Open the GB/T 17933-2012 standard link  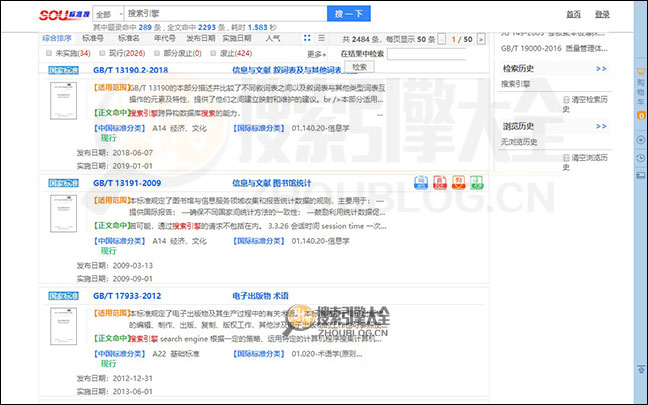click(127, 297)
